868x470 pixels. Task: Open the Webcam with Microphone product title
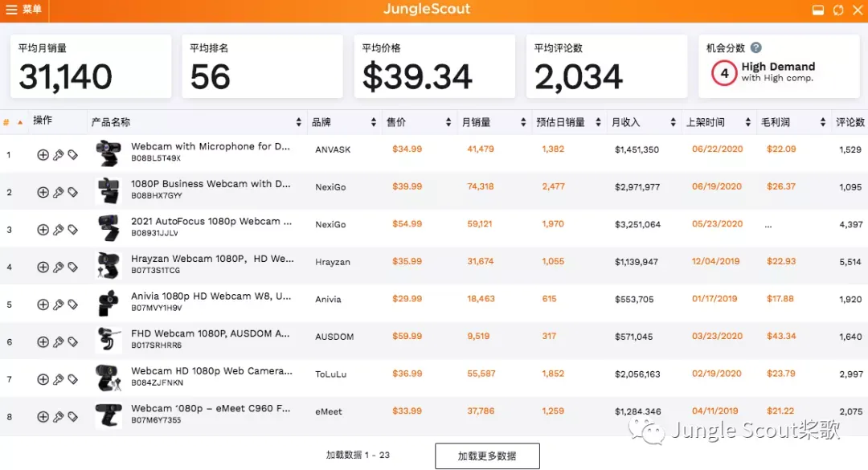211,147
